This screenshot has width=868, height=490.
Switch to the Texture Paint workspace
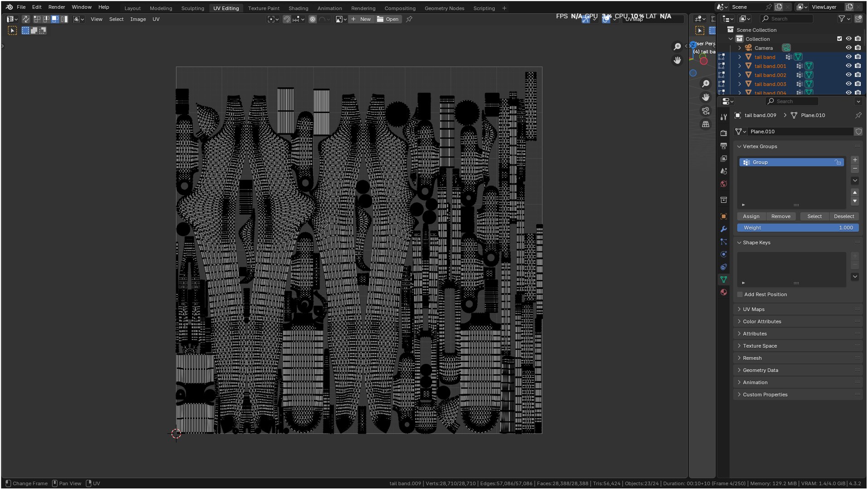[263, 8]
